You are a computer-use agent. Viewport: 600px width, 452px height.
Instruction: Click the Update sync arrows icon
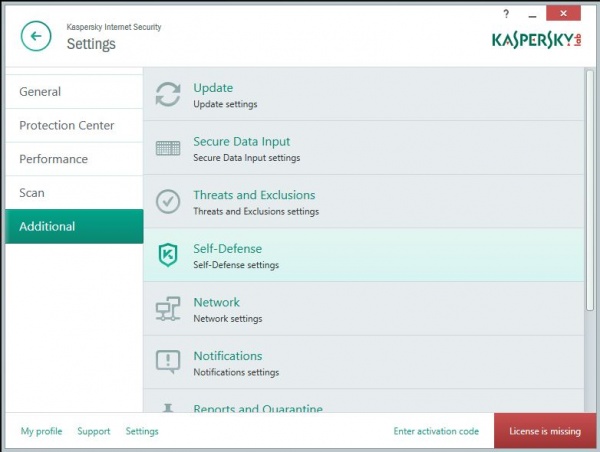pyautogui.click(x=168, y=94)
